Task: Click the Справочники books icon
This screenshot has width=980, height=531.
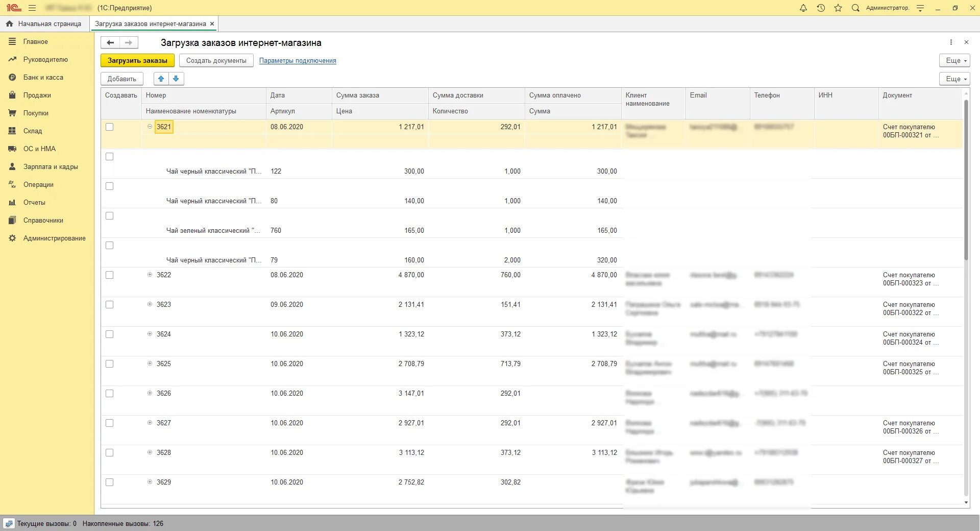Action: (12, 220)
